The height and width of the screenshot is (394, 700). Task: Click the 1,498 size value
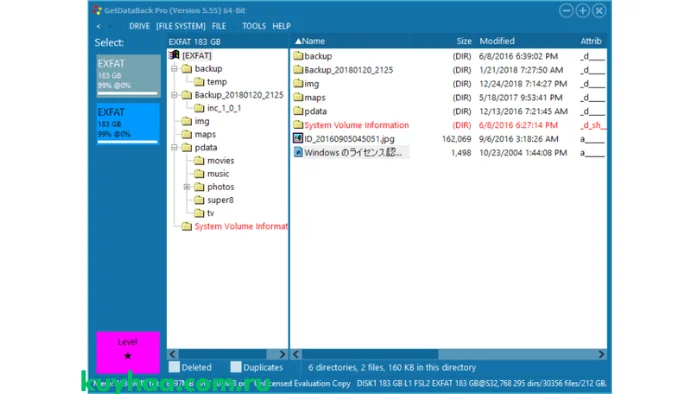(461, 153)
